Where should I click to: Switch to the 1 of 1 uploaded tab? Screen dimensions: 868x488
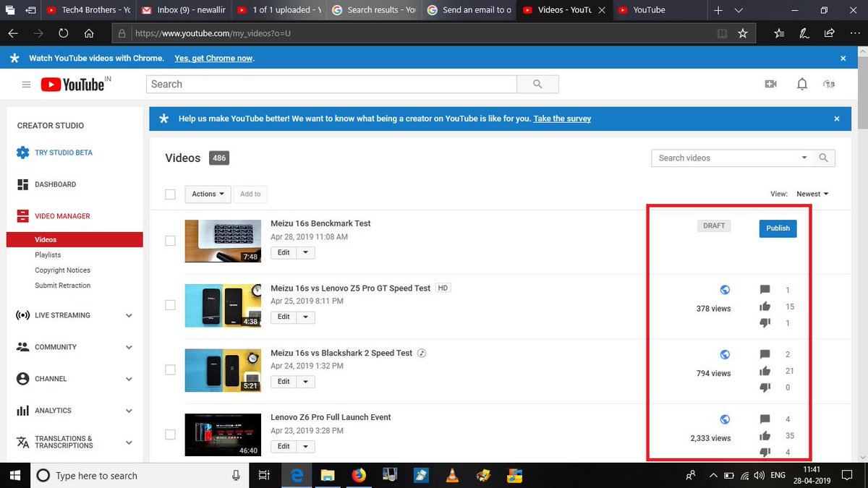tap(278, 10)
